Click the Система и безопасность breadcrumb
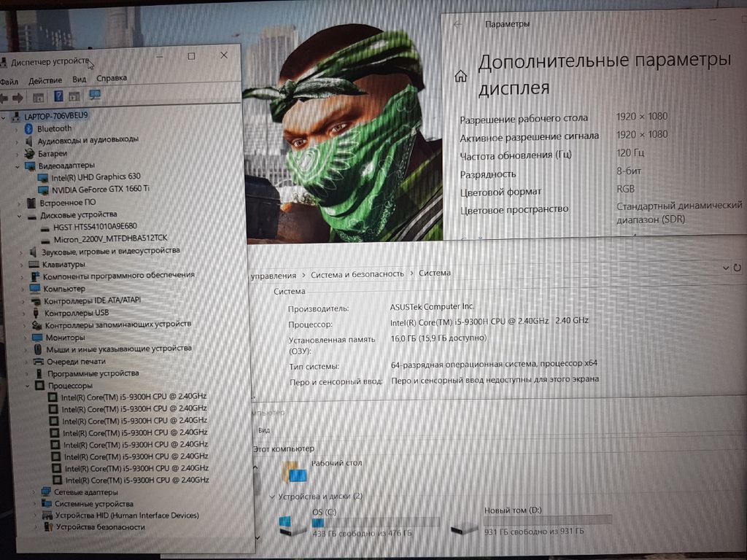This screenshot has height=560, width=747. click(x=357, y=274)
